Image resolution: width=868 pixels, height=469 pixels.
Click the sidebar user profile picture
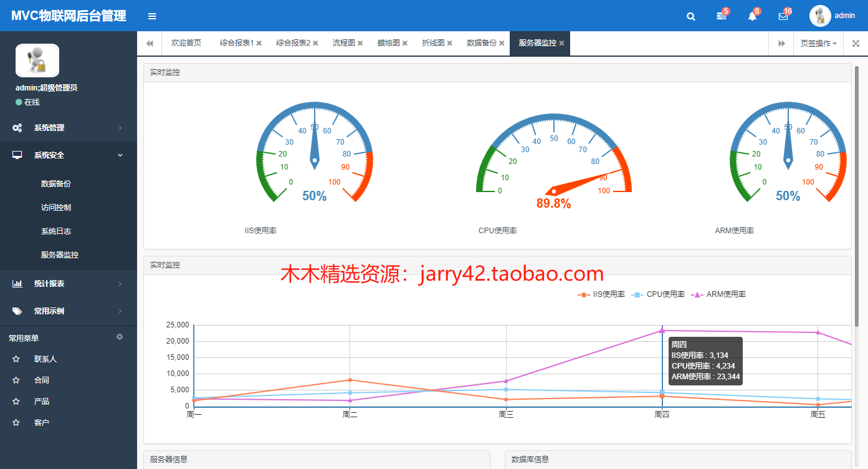coord(37,60)
